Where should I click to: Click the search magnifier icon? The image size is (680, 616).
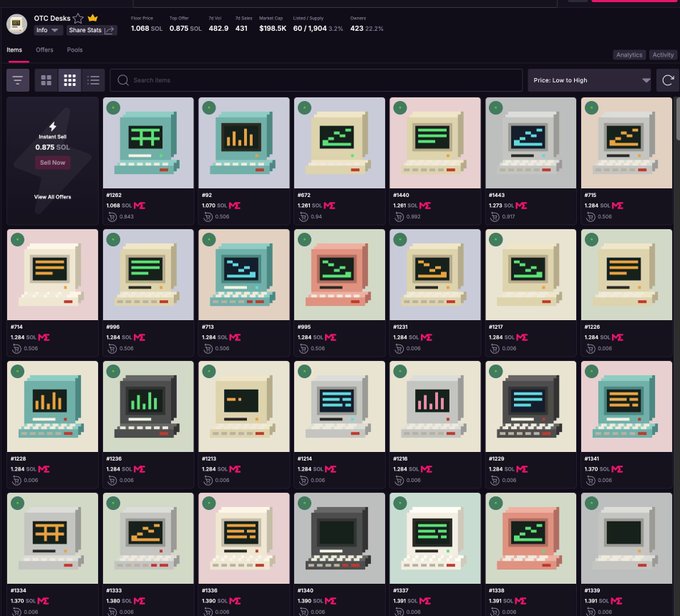pos(123,80)
